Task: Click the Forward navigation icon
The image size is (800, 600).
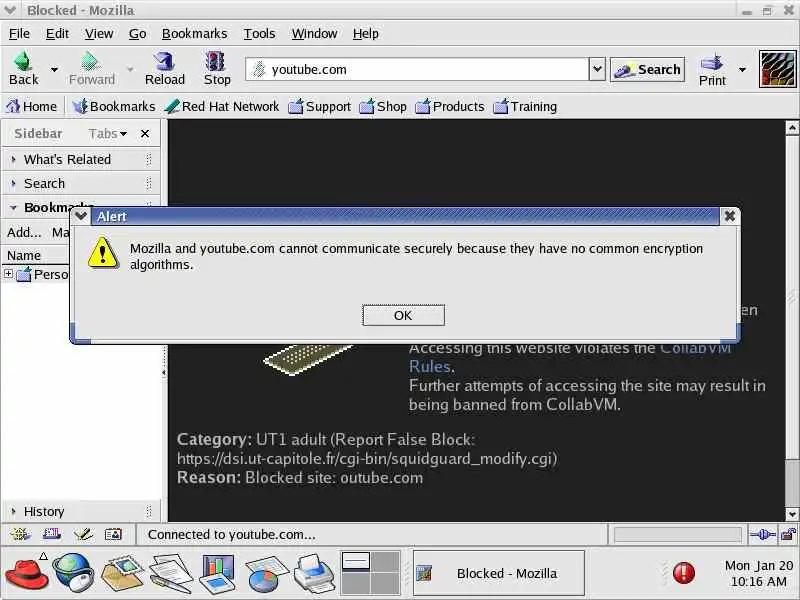Action: pos(91,69)
